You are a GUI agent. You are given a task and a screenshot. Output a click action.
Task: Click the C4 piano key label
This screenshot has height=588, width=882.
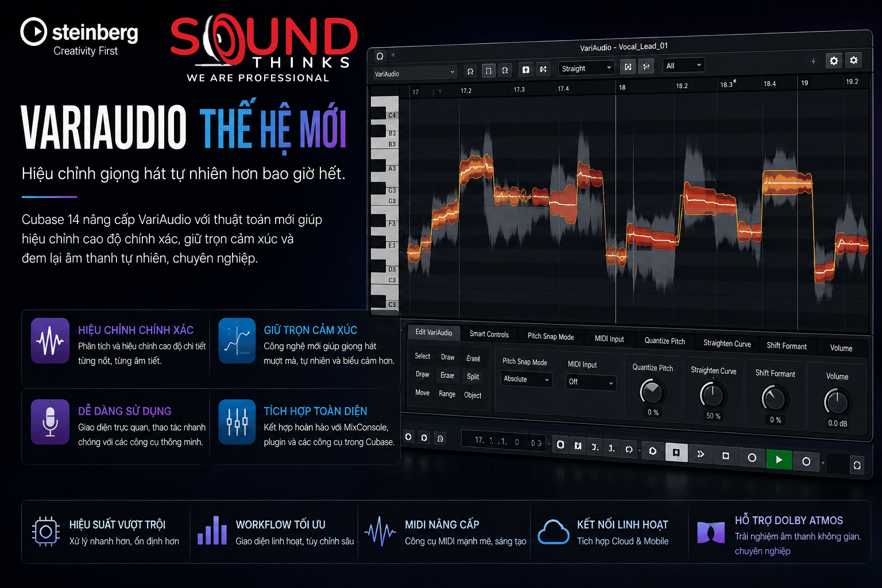point(392,115)
